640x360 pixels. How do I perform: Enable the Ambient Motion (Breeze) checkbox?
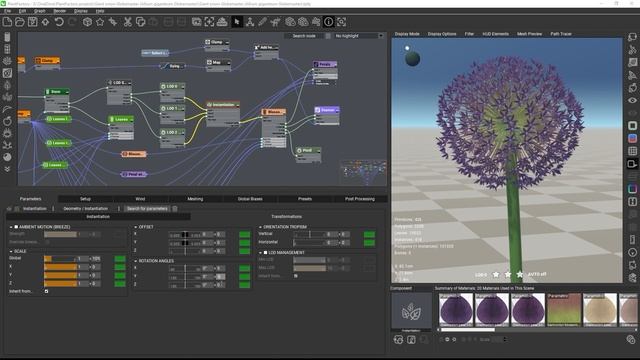(x=16, y=227)
